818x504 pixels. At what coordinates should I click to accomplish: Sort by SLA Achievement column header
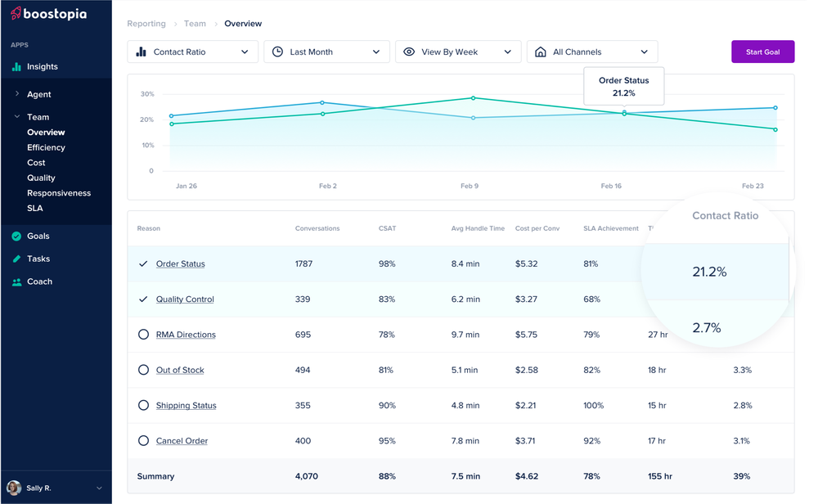(x=611, y=228)
